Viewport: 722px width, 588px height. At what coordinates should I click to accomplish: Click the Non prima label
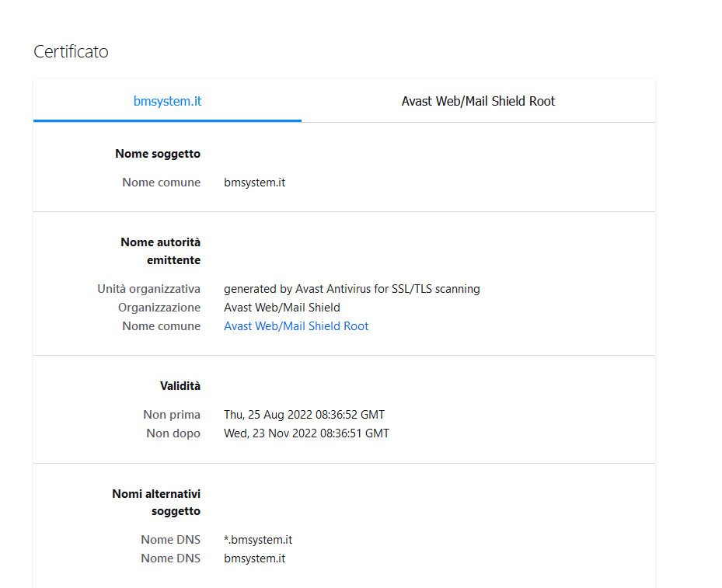(172, 415)
